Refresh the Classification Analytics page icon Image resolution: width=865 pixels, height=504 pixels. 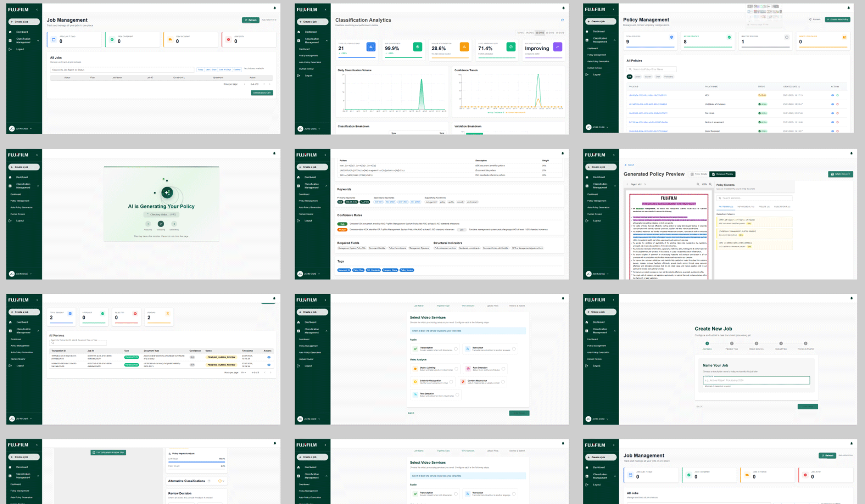562,20
